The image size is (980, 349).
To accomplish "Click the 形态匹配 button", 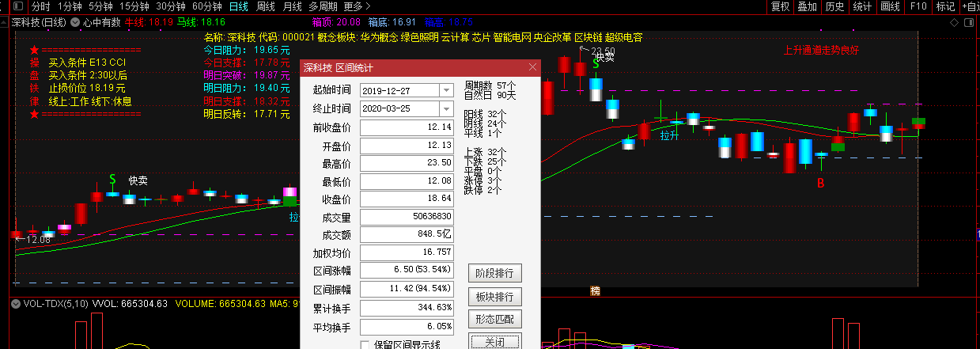I will point(495,320).
